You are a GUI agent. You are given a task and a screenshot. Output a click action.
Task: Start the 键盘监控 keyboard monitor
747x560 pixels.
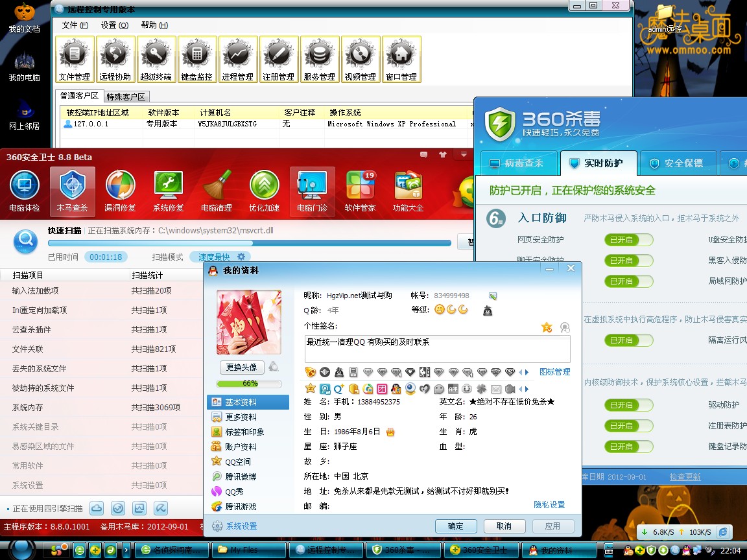click(x=196, y=60)
